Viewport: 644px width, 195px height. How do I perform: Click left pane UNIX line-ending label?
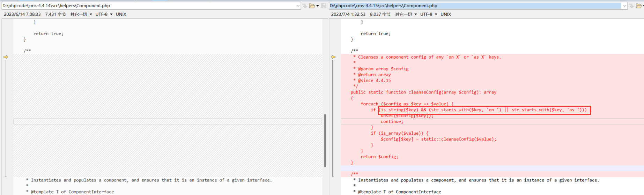click(x=121, y=14)
